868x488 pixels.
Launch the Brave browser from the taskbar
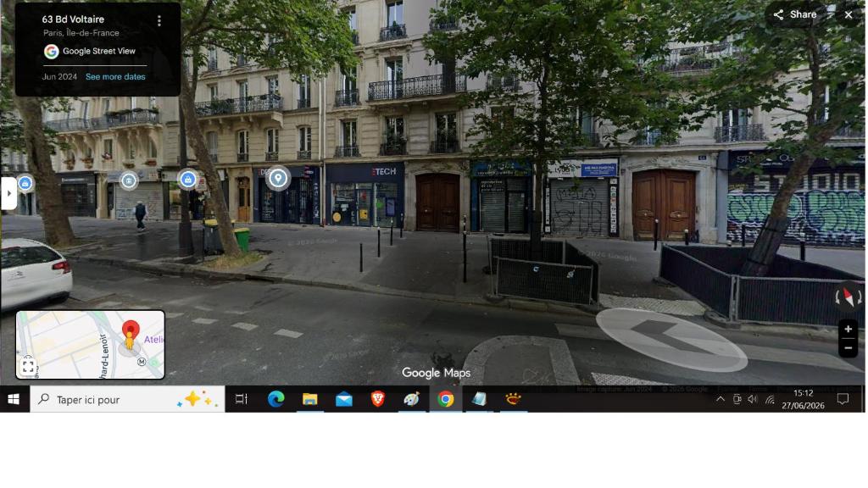pos(377,399)
